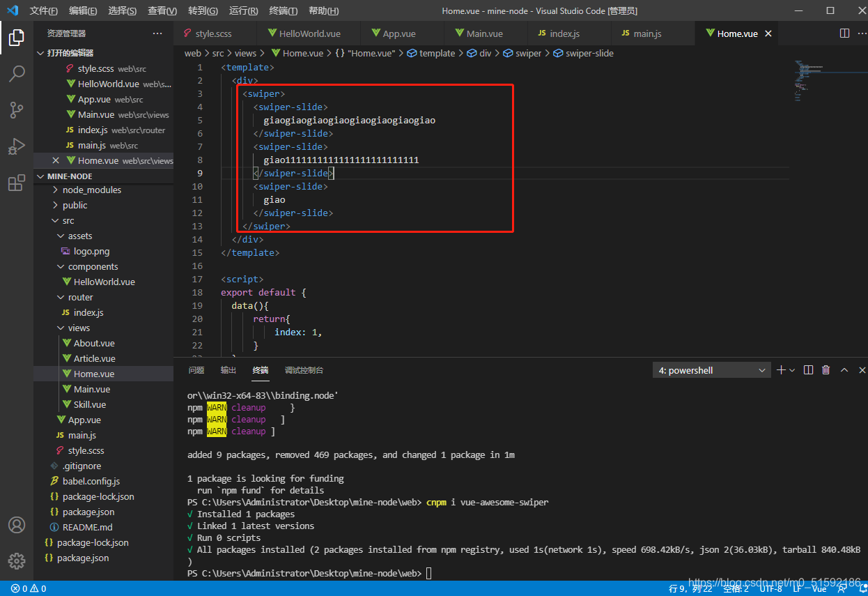868x596 pixels.
Task: Open the Run and Debug view
Action: [x=17, y=146]
